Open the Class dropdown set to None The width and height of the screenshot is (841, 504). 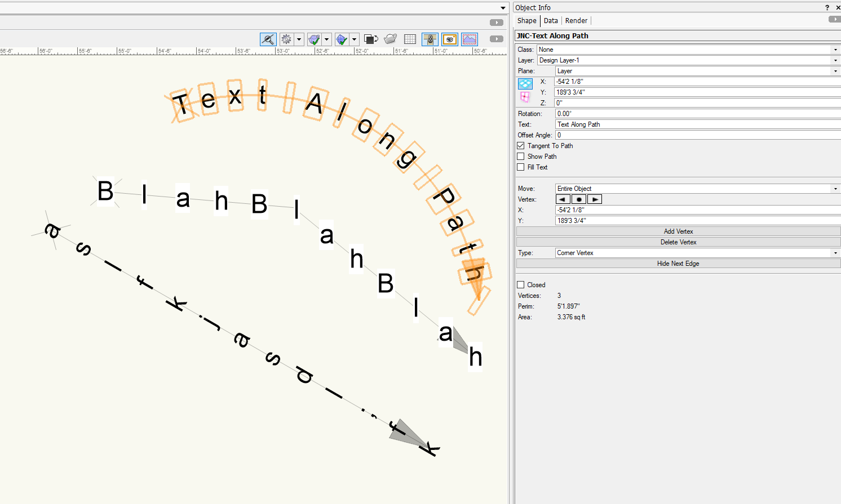(688, 50)
